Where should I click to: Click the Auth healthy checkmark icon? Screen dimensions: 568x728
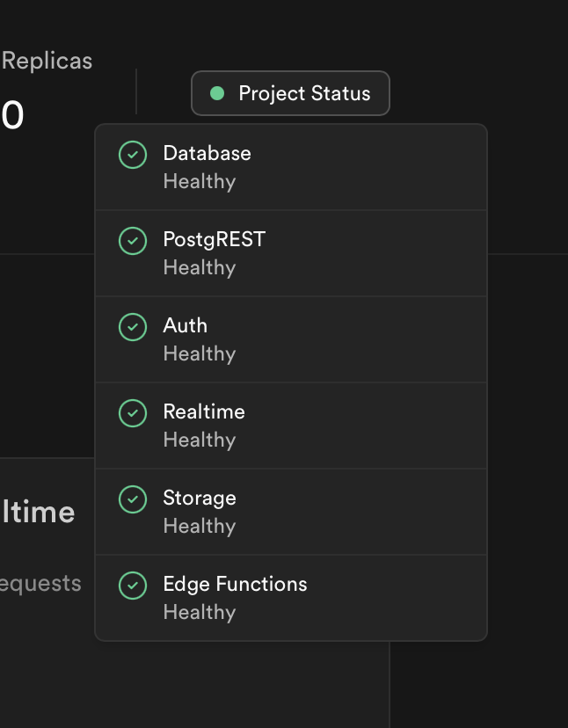point(133,327)
